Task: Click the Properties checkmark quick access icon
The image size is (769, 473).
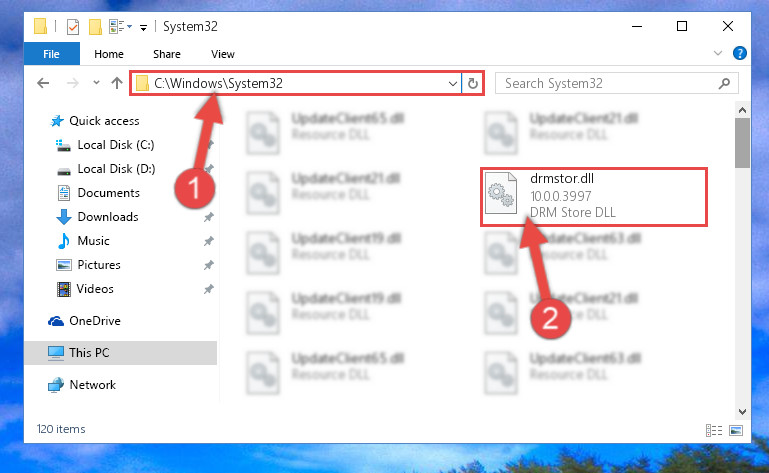Action: (x=73, y=26)
